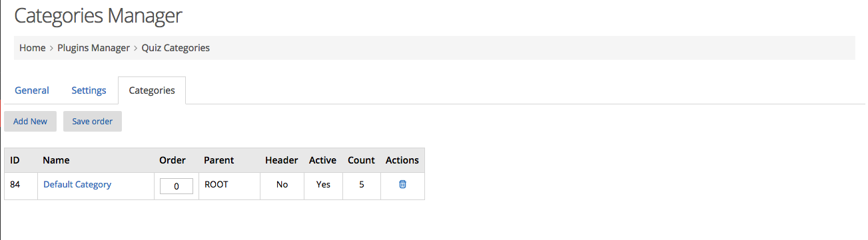Click the Quiz Categories breadcrumb
Image resolution: width=868 pixels, height=240 pixels.
[x=176, y=48]
